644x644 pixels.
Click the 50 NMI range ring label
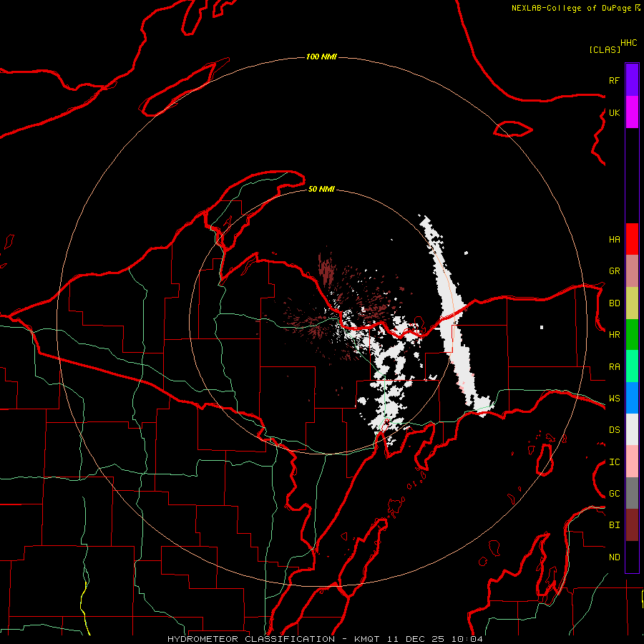coord(321,189)
